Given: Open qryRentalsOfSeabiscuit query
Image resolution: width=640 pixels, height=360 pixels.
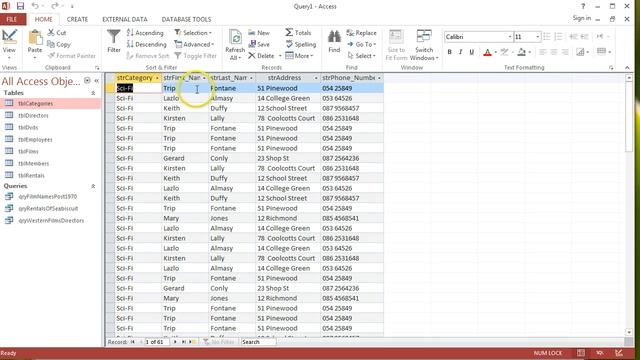Looking at the screenshot, I should [x=51, y=209].
